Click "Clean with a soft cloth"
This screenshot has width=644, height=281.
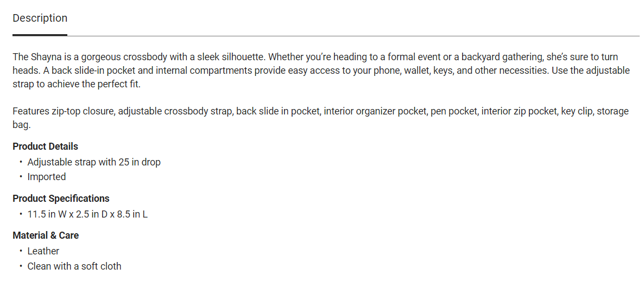coord(74,266)
